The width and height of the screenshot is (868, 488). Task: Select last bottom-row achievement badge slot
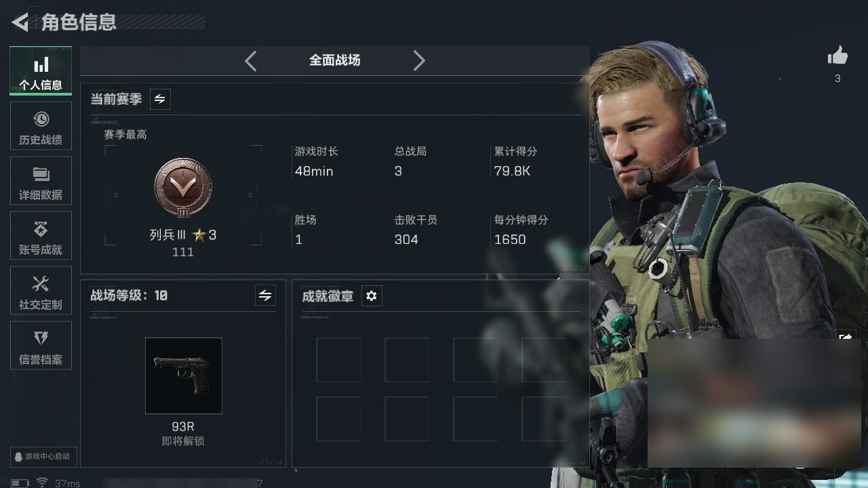[x=544, y=419]
